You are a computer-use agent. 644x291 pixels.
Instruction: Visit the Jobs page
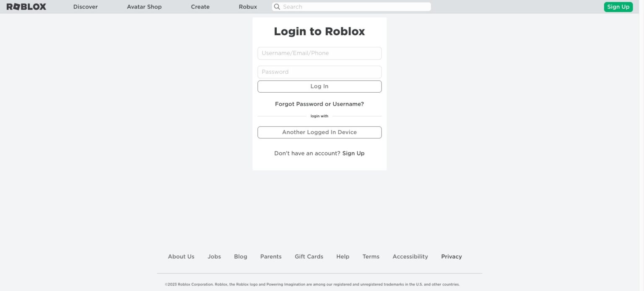[x=214, y=256]
